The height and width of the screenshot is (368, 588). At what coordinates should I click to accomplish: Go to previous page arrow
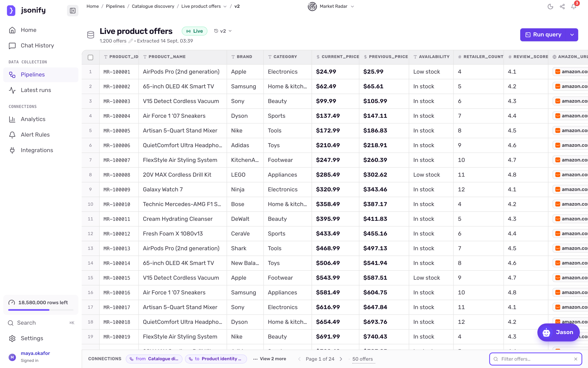(x=299, y=359)
